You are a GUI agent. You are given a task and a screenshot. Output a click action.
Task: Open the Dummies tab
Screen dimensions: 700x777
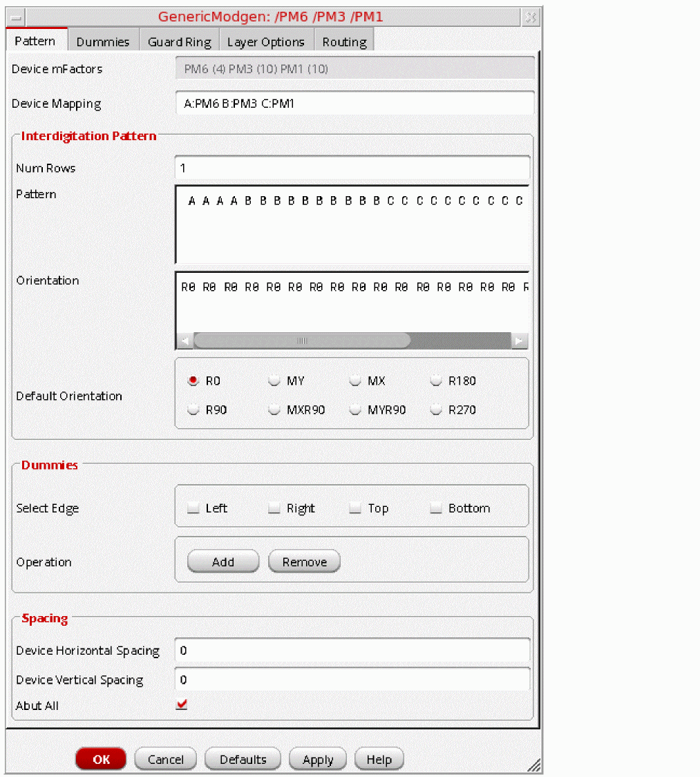click(103, 41)
